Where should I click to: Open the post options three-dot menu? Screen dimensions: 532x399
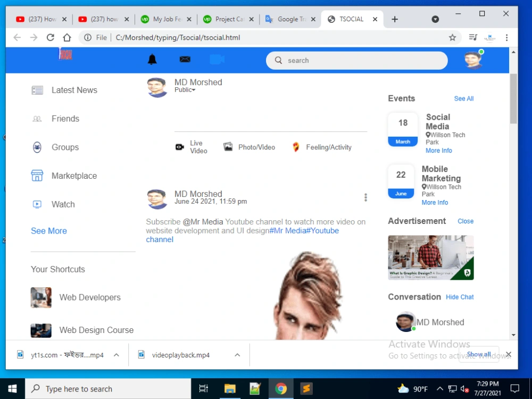(365, 197)
